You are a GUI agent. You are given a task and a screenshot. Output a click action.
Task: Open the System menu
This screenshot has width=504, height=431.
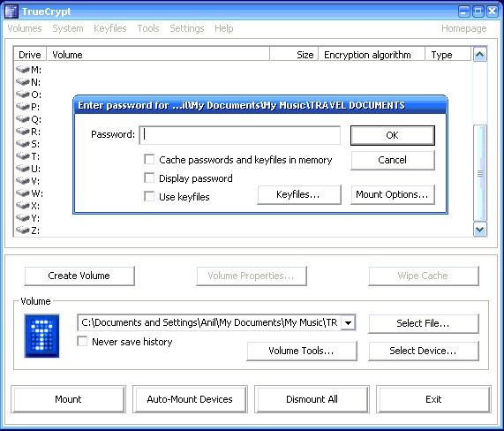68,28
